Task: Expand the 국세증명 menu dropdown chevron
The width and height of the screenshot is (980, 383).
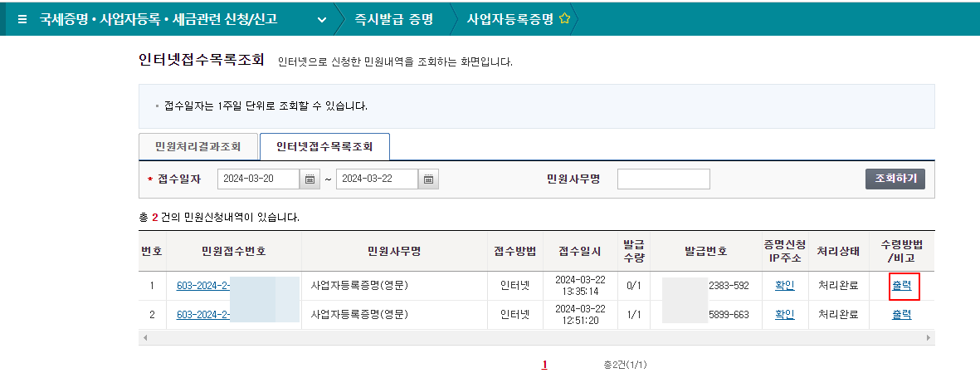Action: coord(322,19)
